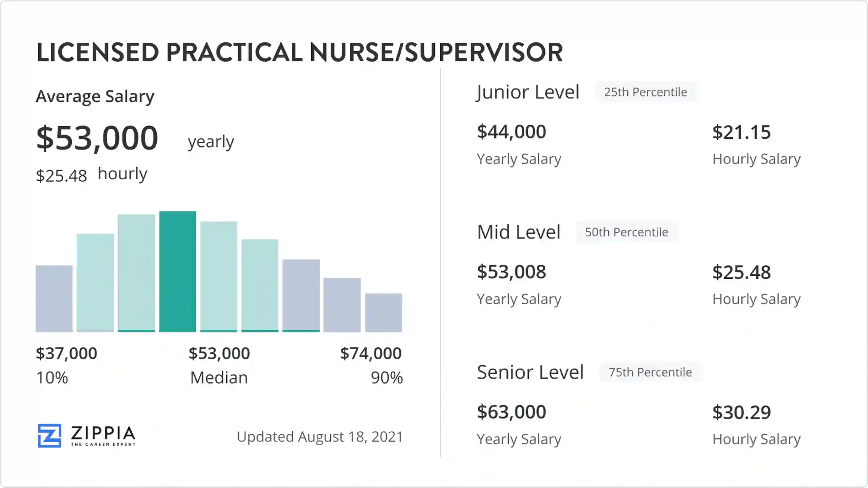Click the Licensed Practical Nurse/Supervisor title

[x=299, y=52]
